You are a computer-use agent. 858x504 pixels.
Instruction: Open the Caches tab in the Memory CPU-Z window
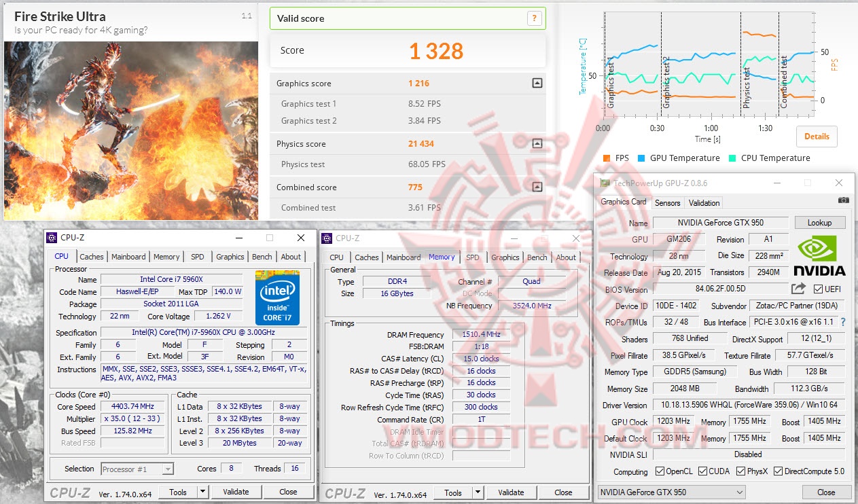[x=367, y=257]
